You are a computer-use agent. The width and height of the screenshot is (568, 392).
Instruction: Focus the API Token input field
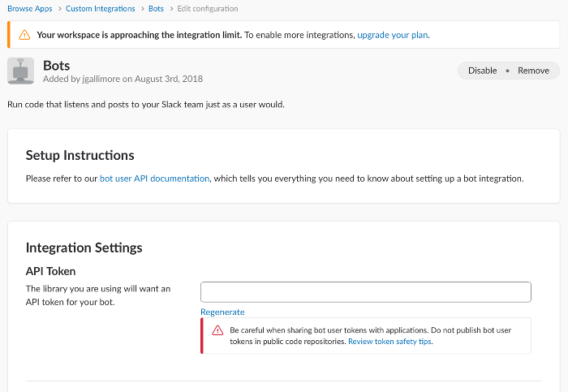(366, 292)
